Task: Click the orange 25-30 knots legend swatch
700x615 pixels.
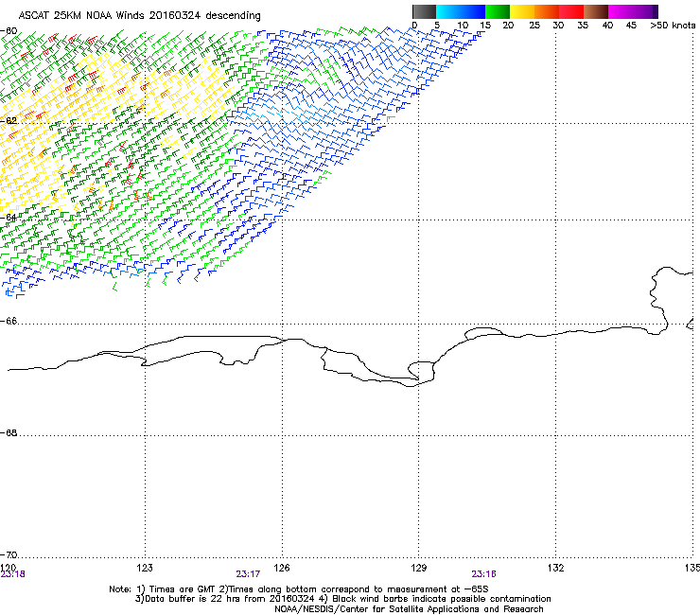Action: (x=547, y=11)
